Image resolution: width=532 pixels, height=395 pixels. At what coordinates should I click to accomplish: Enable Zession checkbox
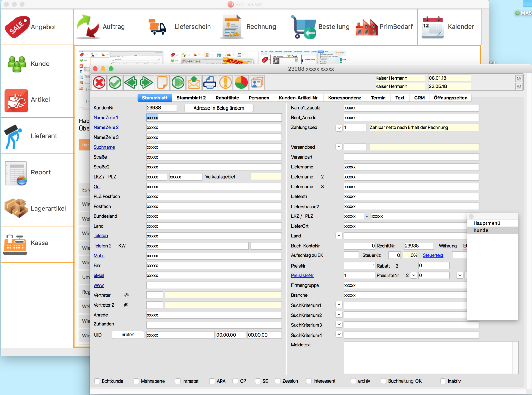[x=277, y=381]
